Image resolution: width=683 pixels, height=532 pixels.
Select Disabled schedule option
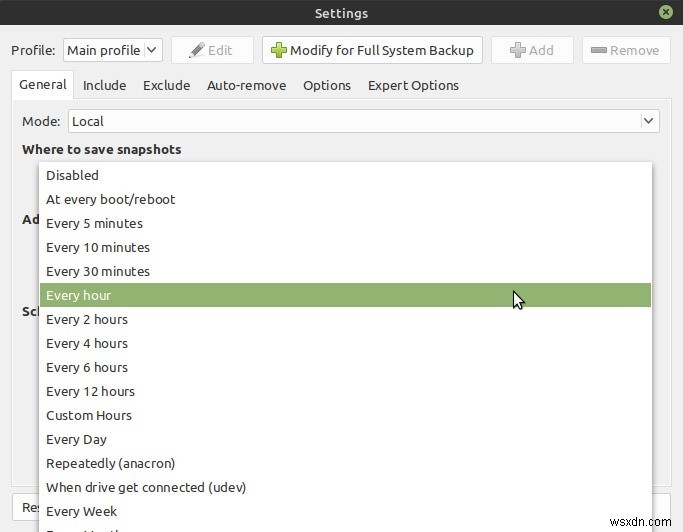[345, 175]
